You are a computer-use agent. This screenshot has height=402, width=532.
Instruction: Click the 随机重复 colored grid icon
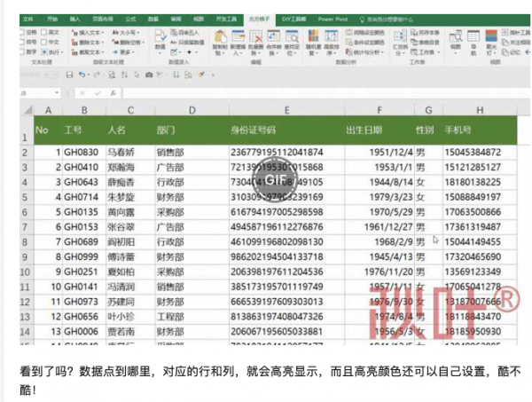point(313,36)
